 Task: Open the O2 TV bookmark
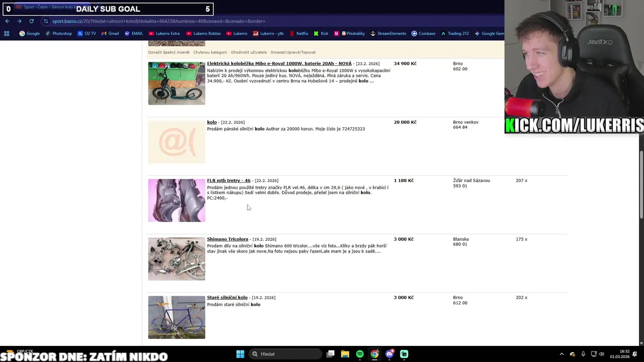pos(87,34)
